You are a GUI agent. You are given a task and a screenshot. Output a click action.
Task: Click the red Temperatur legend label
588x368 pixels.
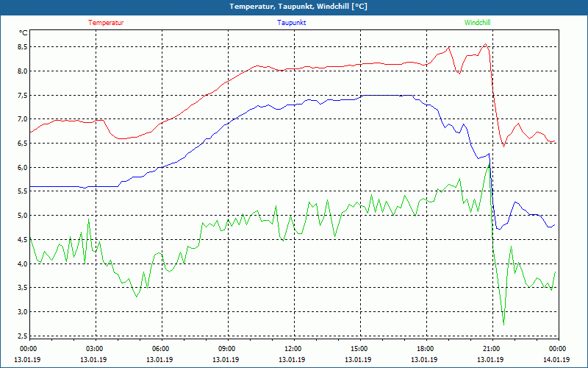106,23
